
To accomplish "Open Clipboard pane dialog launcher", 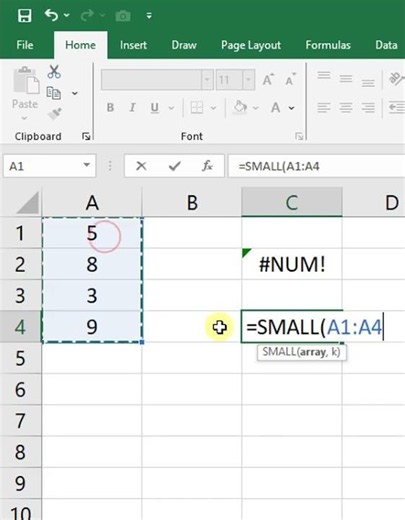I will 86,136.
